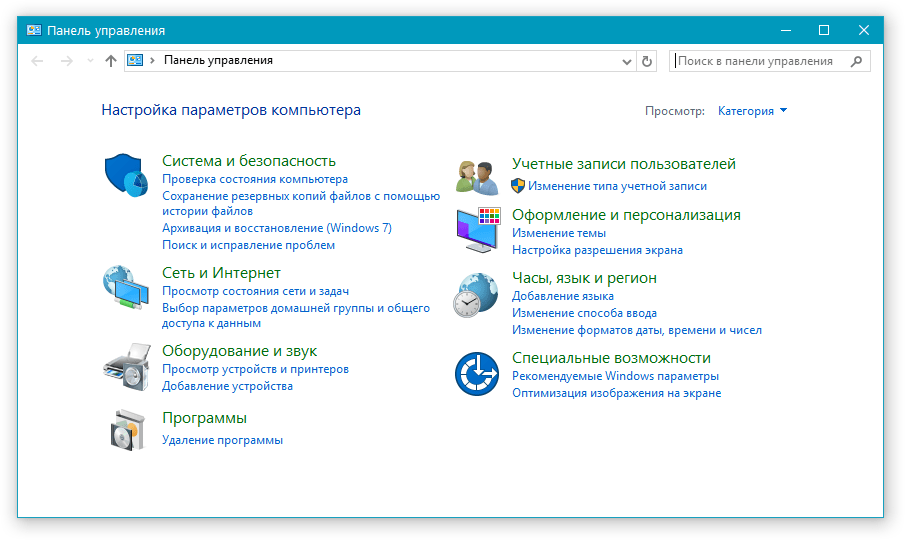
Task: Open Оформление и персонализация category
Action: (x=626, y=215)
